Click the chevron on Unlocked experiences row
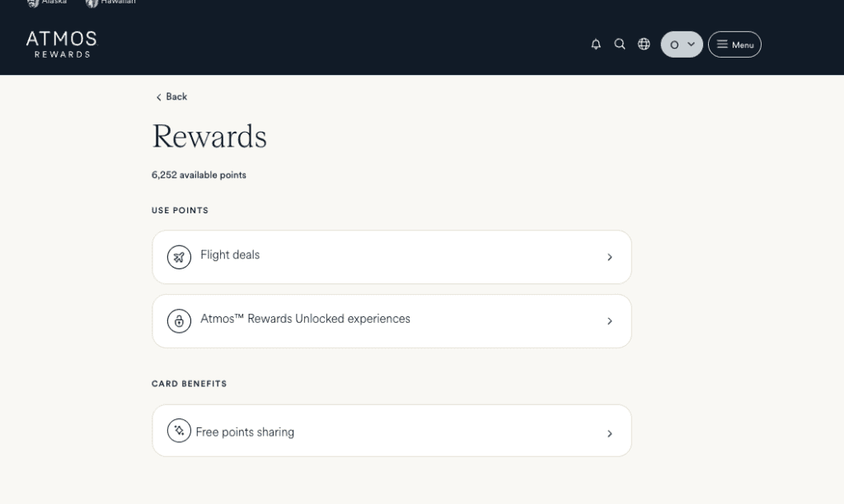This screenshot has height=504, width=844. point(610,321)
